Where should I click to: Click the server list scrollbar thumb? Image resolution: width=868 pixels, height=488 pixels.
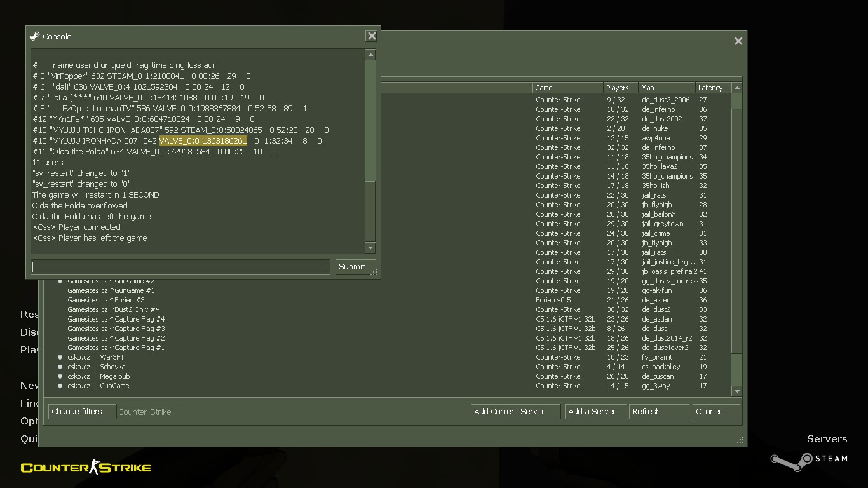coord(736,231)
